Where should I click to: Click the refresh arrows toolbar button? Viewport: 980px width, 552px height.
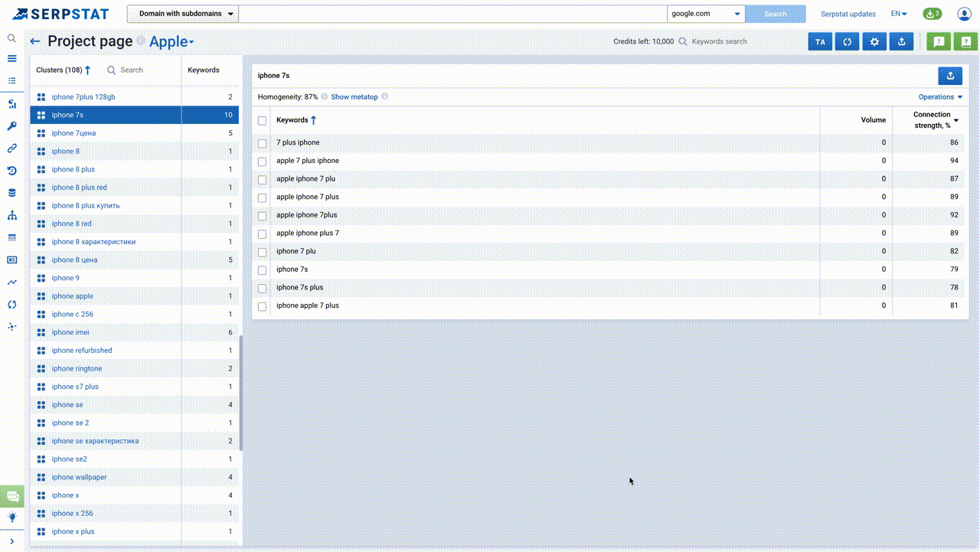[848, 42]
